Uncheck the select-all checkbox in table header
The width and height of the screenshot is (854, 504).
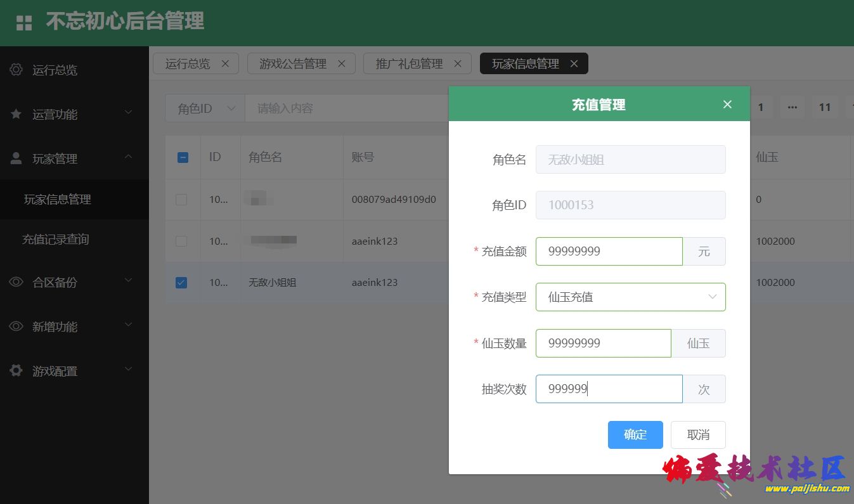click(183, 157)
